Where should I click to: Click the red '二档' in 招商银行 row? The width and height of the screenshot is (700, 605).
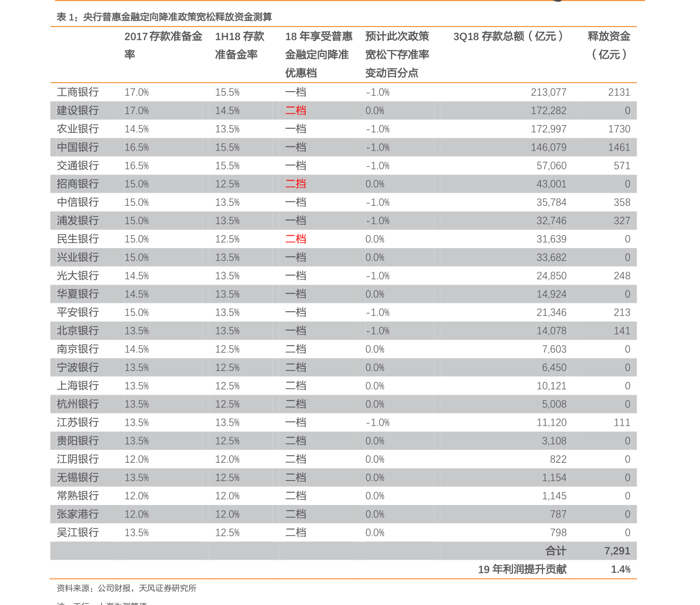296,183
